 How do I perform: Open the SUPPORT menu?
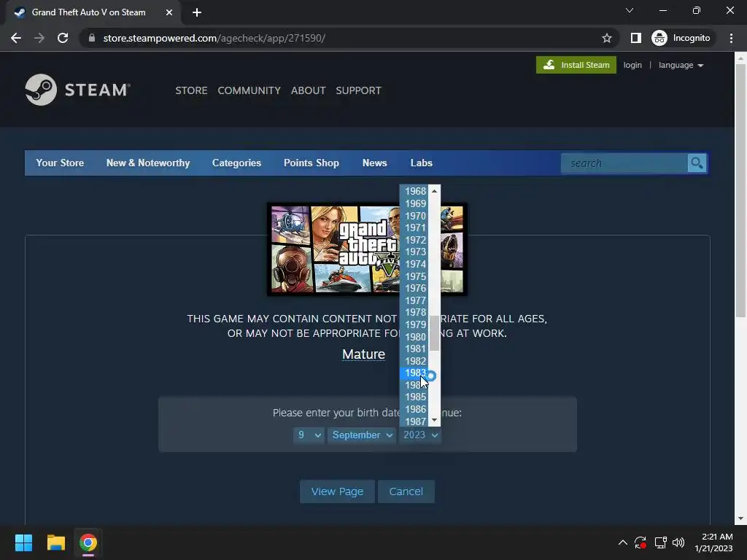tap(358, 90)
